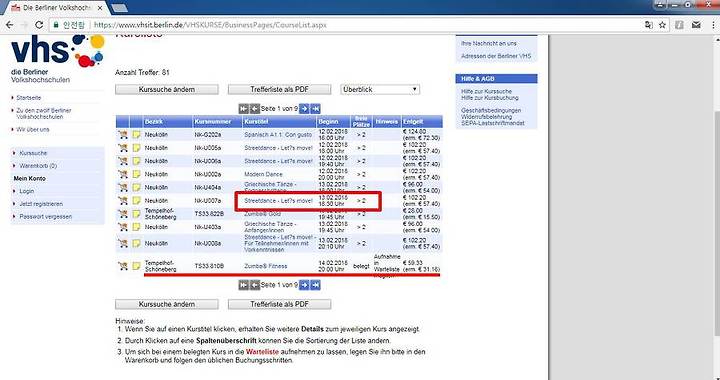720x380 pixels.
Task: Sort the list by Kurstitel column
Action: (x=256, y=122)
